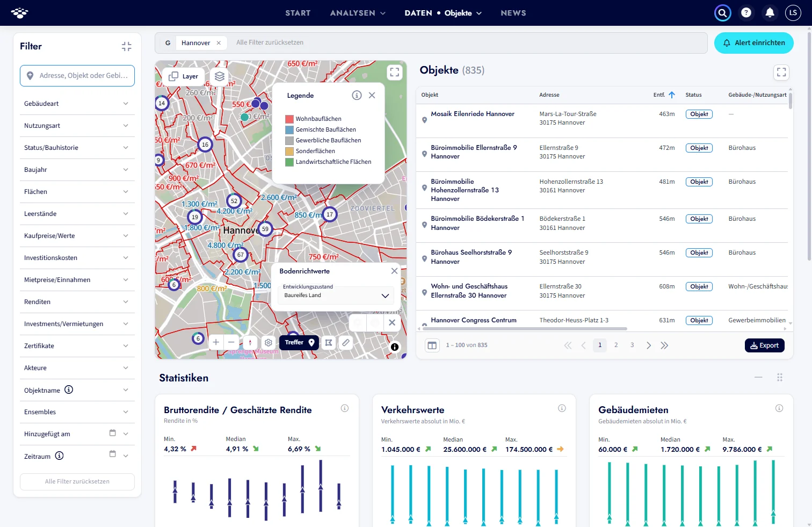Expand the map to fullscreen
The height and width of the screenshot is (527, 812).
395,72
